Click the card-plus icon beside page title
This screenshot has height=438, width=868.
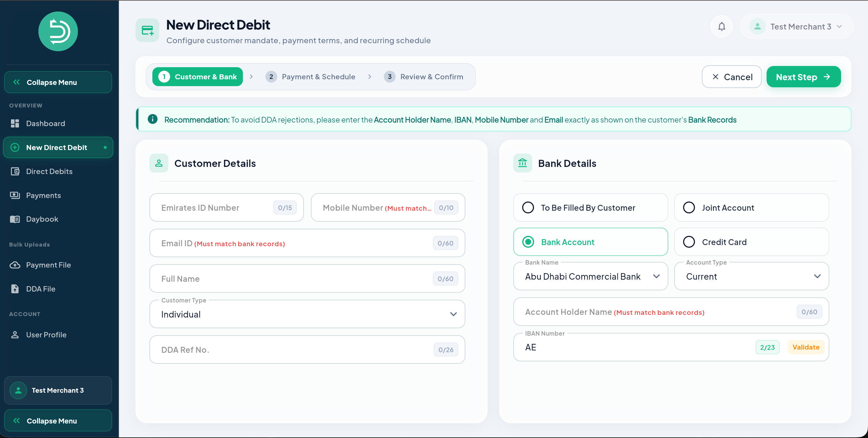(147, 30)
